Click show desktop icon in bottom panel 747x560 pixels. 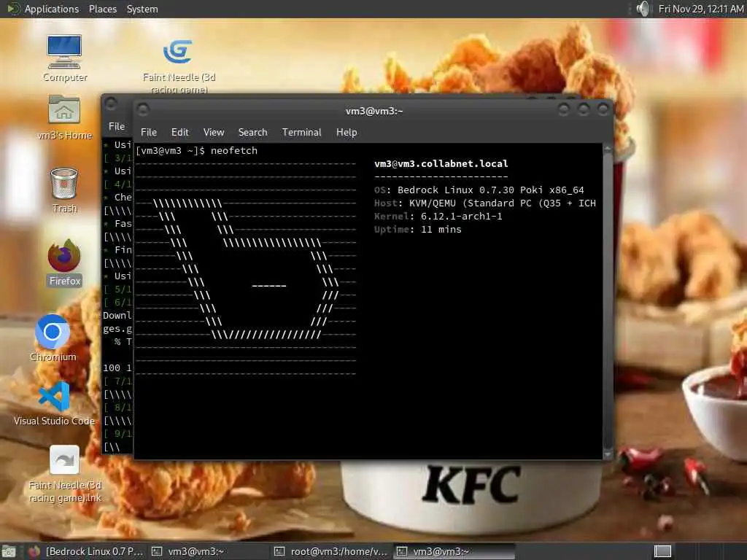click(9, 551)
